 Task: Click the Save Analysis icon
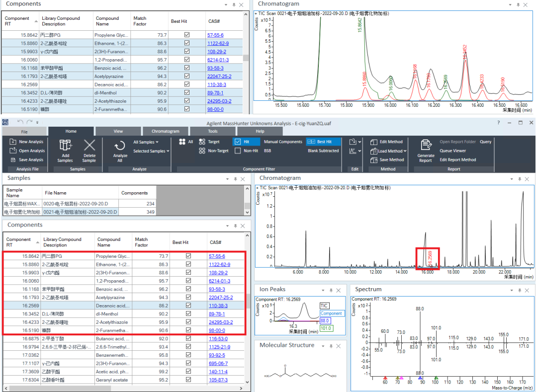13,160
